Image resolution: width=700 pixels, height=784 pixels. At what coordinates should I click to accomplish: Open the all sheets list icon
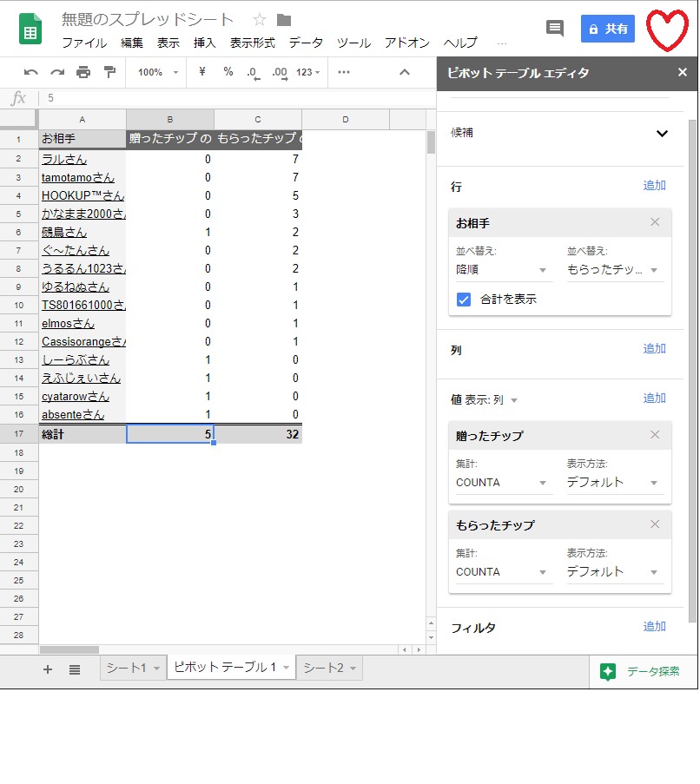(75, 669)
